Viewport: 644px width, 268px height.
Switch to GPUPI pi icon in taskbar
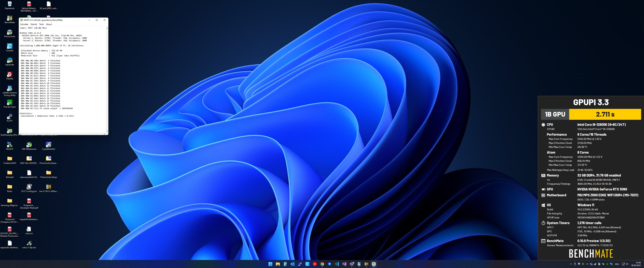click(374, 264)
